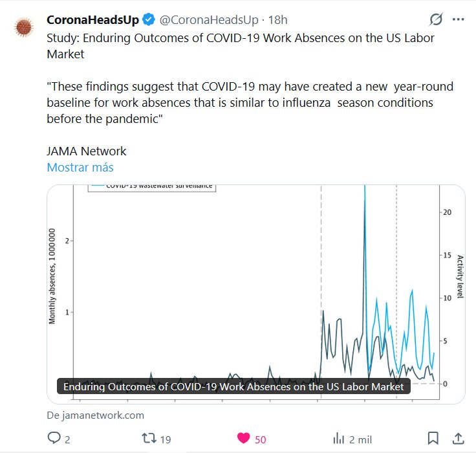The height and width of the screenshot is (453, 476).
Task: Open the work absences chart image
Action: click(x=255, y=285)
